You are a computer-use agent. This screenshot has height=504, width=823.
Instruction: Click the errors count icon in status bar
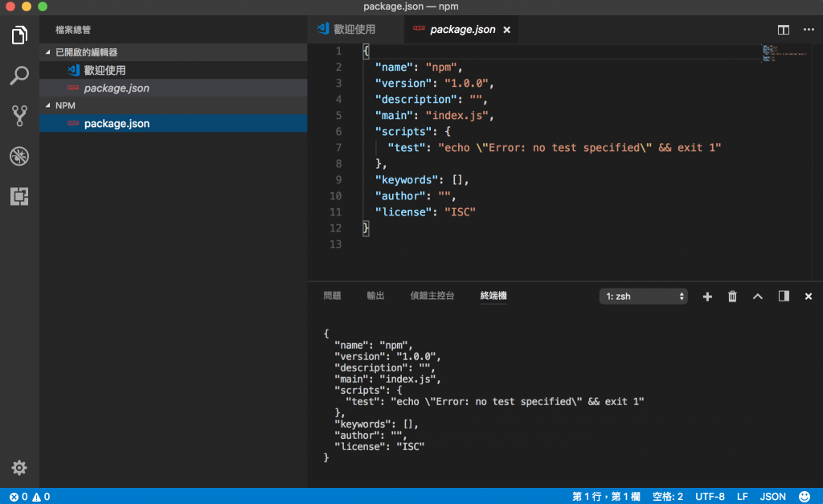click(x=14, y=497)
